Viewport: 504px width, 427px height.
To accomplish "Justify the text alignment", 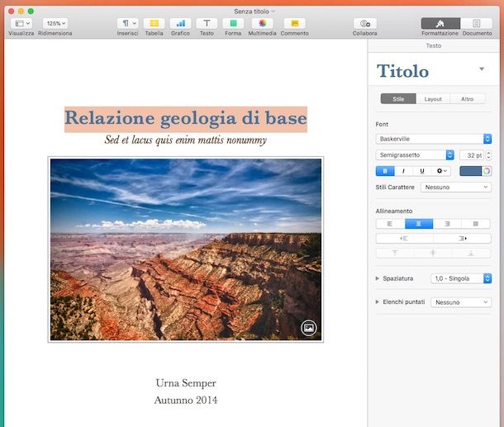I will 476,224.
